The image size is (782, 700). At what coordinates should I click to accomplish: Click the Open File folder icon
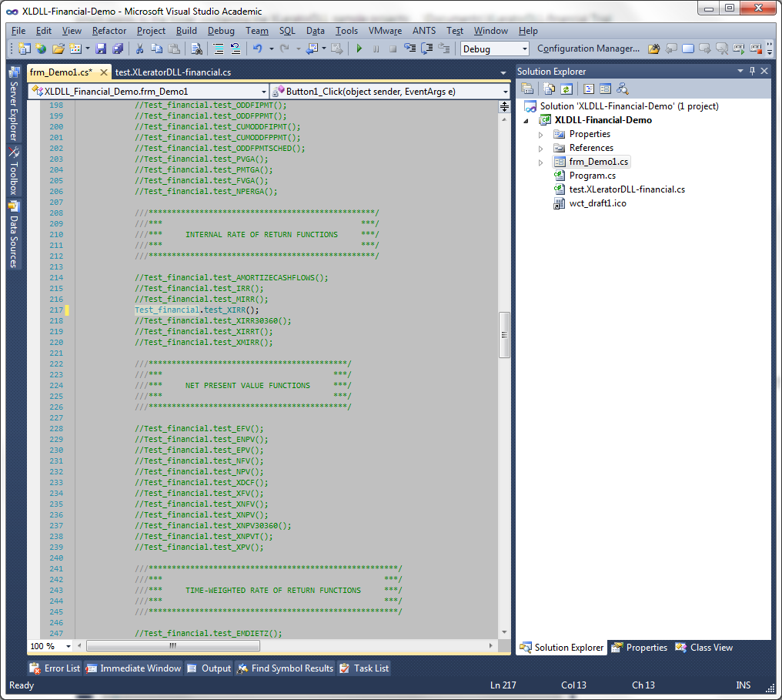click(x=58, y=49)
